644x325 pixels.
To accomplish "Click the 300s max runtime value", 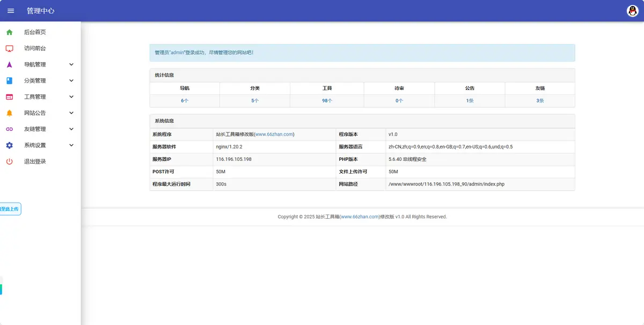I will pyautogui.click(x=221, y=184).
